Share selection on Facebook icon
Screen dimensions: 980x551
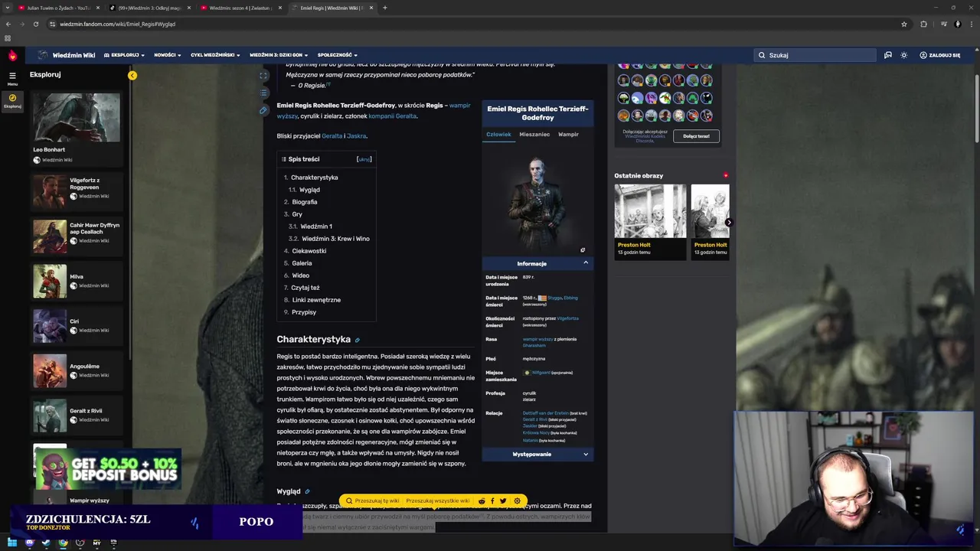point(492,500)
